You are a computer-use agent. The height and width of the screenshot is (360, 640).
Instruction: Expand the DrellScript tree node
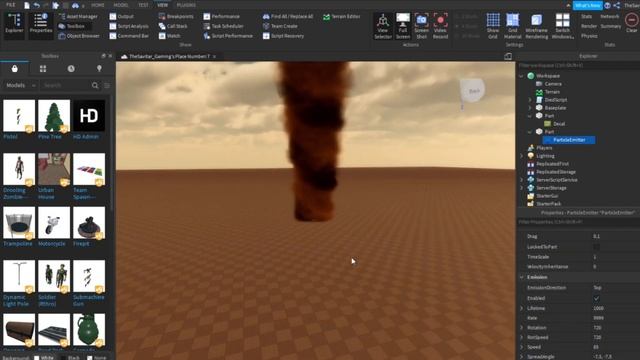pyautogui.click(x=530, y=100)
